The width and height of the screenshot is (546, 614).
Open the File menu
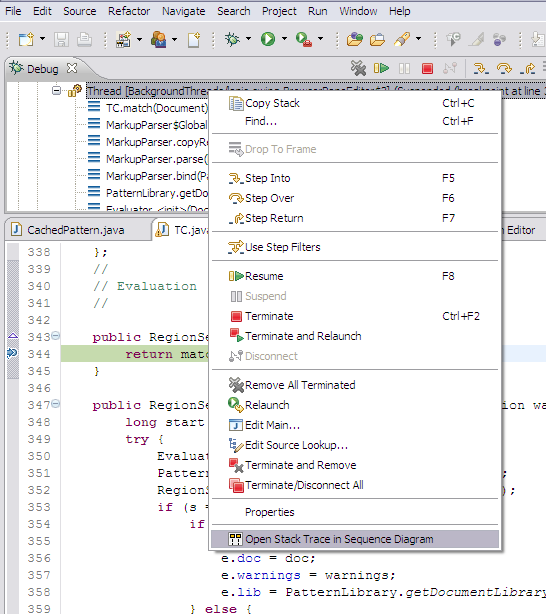[x=13, y=11]
